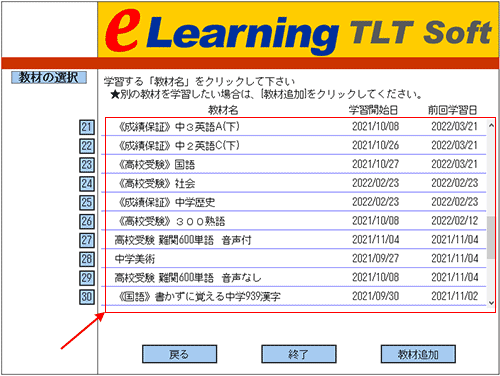
Task: Choose the number 28 box
Action: 87,259
